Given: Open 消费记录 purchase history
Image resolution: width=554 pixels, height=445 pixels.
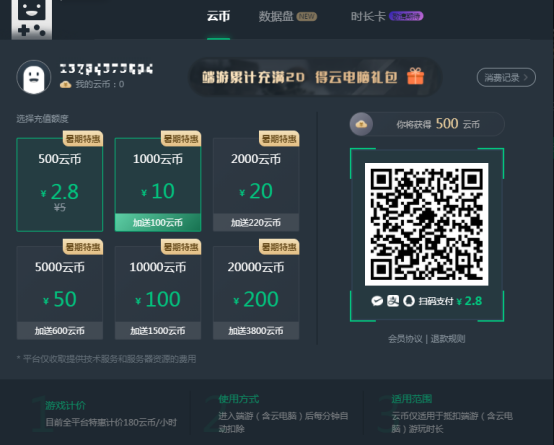Looking at the screenshot, I should coord(506,77).
